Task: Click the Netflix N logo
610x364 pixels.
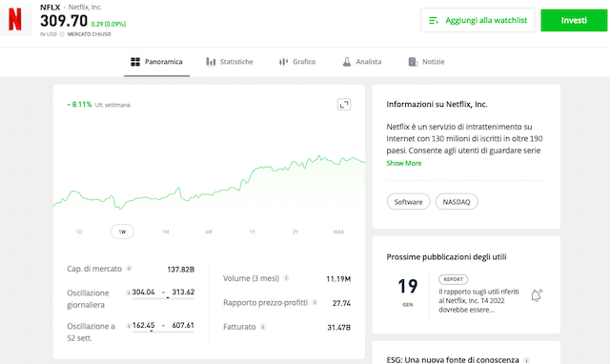Action: pos(15,19)
